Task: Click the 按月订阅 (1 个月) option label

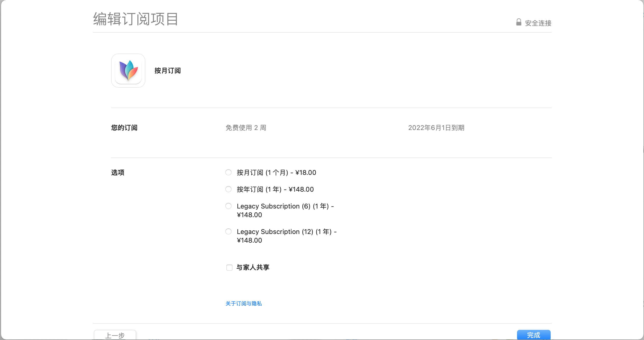Action: click(x=276, y=173)
